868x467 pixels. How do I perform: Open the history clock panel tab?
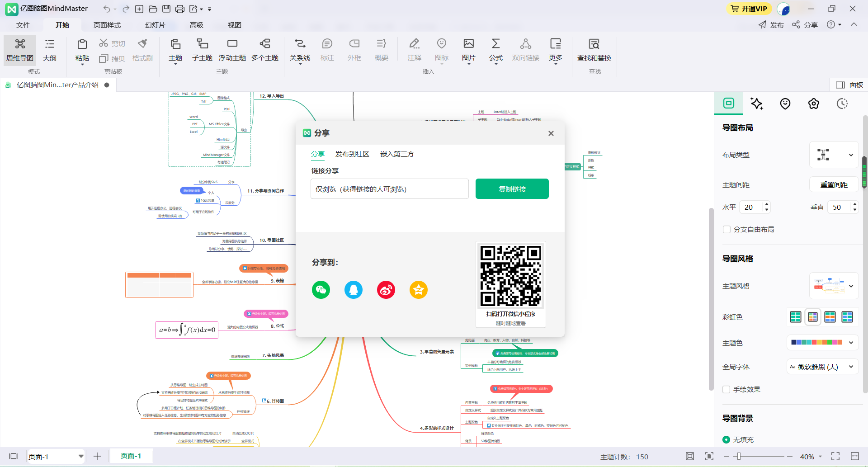click(842, 104)
